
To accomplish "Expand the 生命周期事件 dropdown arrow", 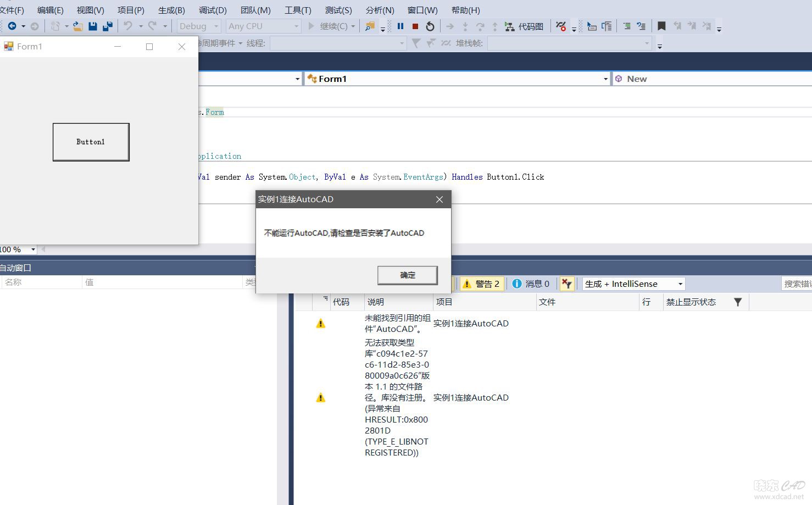I will (x=240, y=43).
